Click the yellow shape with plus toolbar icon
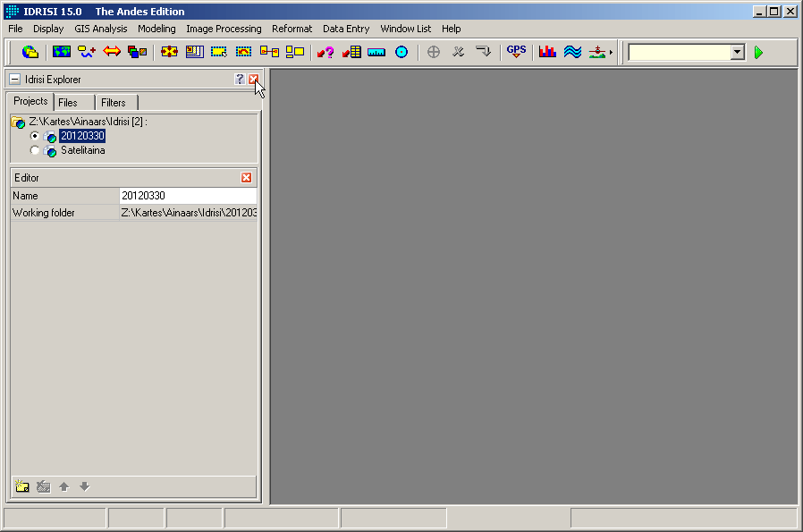Image resolution: width=803 pixels, height=532 pixels. click(87, 52)
